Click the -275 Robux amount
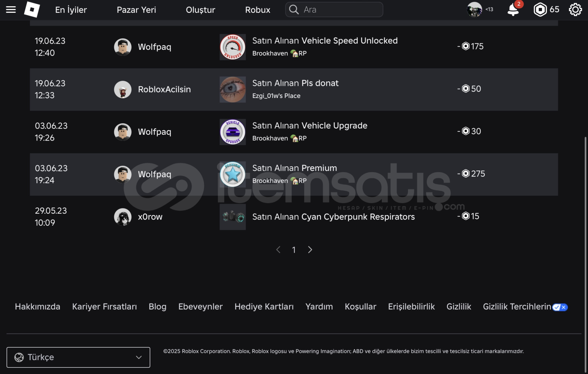Screen dimensions: 588x374 [471, 174]
